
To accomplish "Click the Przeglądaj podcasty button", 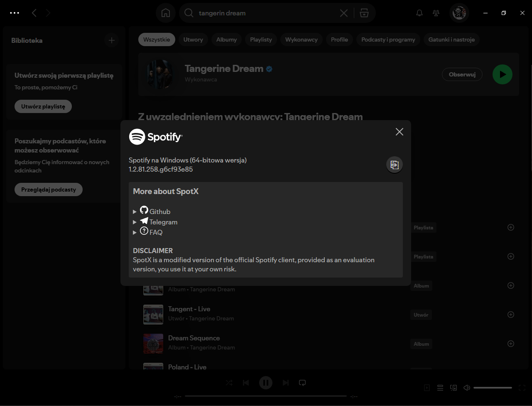I will point(49,189).
